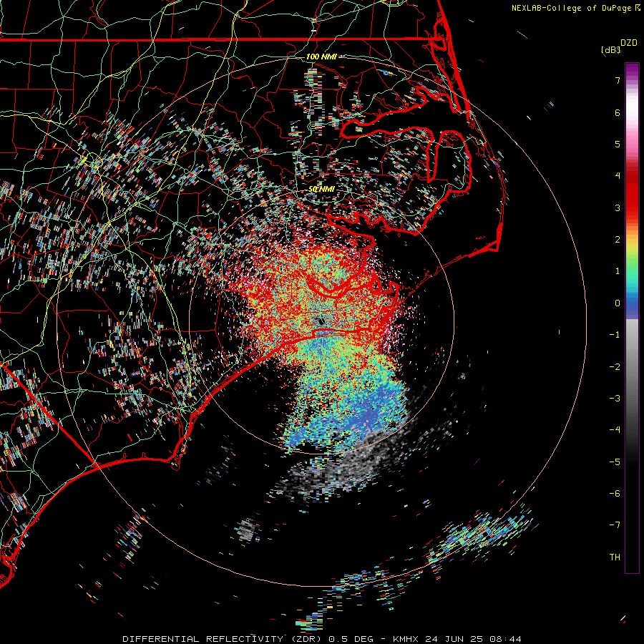The width and height of the screenshot is (644, 644).
Task: Click the 3 value on color scale
Action: (x=618, y=208)
